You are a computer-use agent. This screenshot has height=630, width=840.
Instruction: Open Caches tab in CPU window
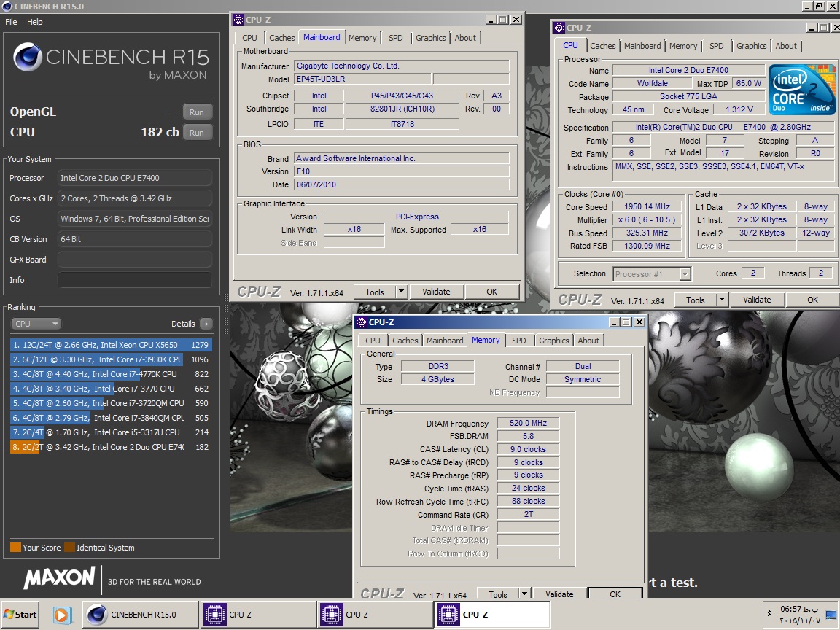click(603, 46)
